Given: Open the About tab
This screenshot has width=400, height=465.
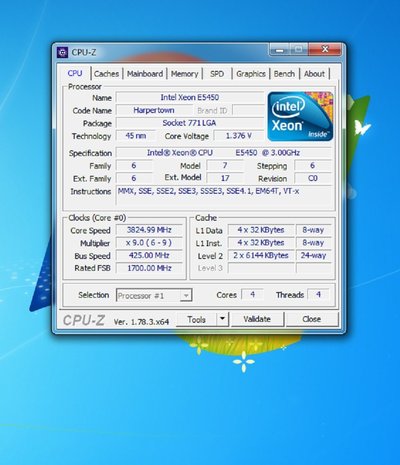Looking at the screenshot, I should click(x=314, y=74).
